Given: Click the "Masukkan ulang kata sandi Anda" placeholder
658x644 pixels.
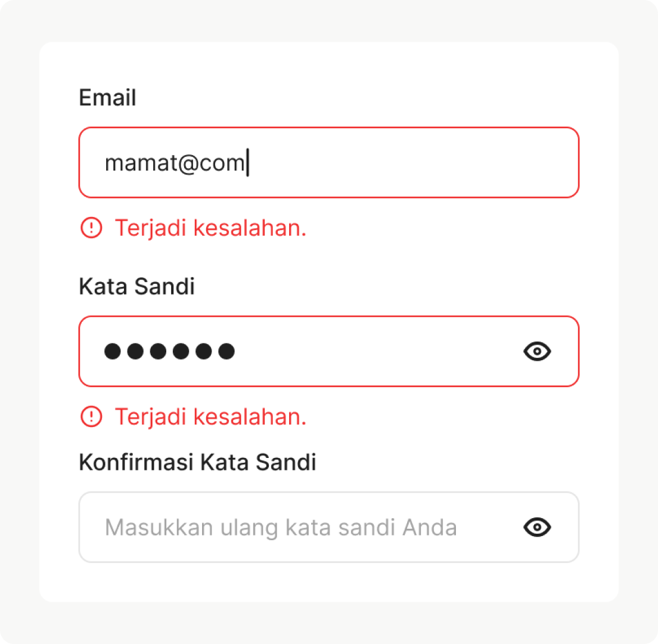Looking at the screenshot, I should [281, 528].
